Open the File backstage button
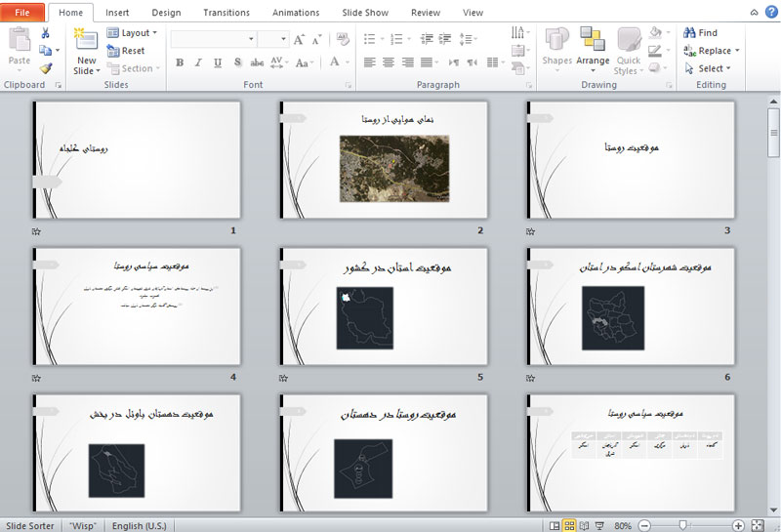Screen dimensions: 781x532 [x=22, y=13]
